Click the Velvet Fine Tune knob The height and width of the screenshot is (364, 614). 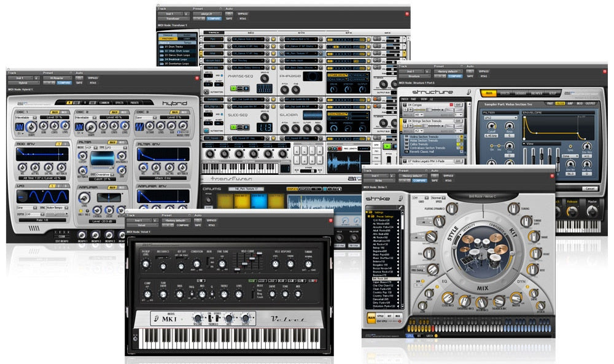click(222, 264)
